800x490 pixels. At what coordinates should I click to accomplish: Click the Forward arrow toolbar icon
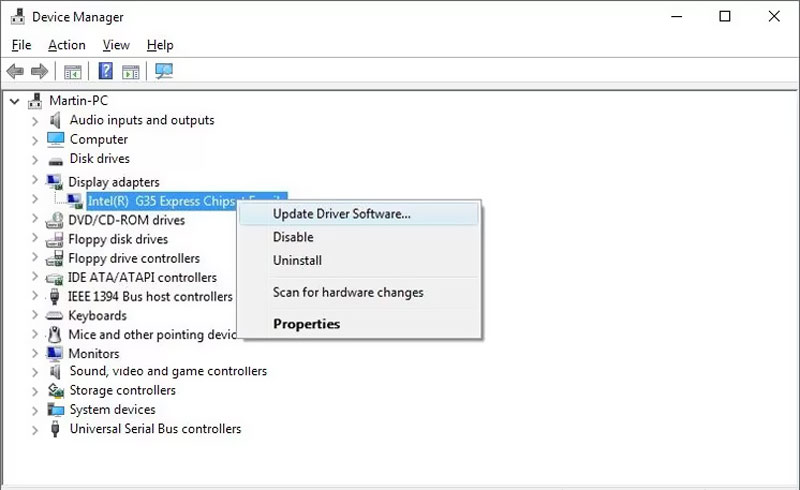39,71
